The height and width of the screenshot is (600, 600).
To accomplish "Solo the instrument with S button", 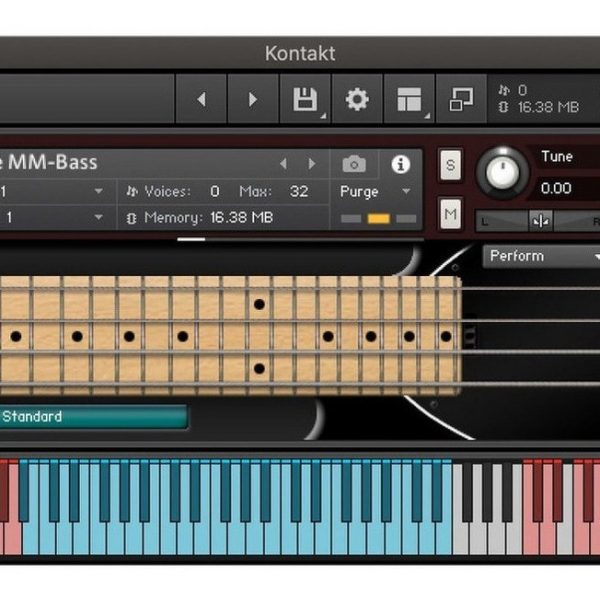I will click(450, 165).
